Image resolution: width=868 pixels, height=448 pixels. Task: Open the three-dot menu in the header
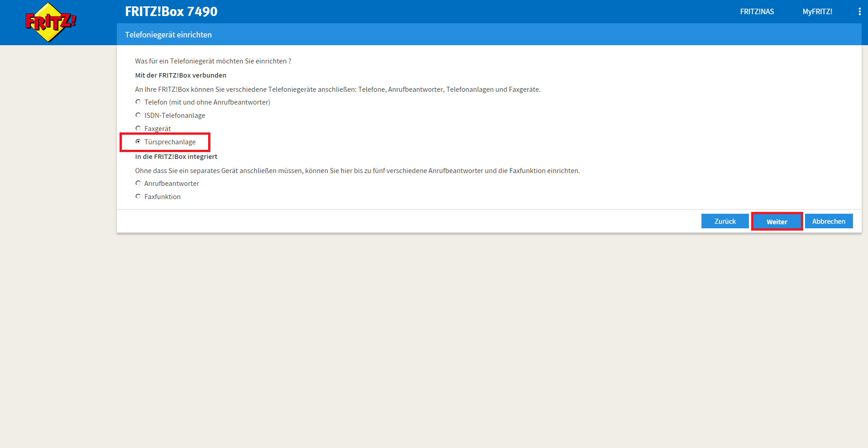(859, 11)
